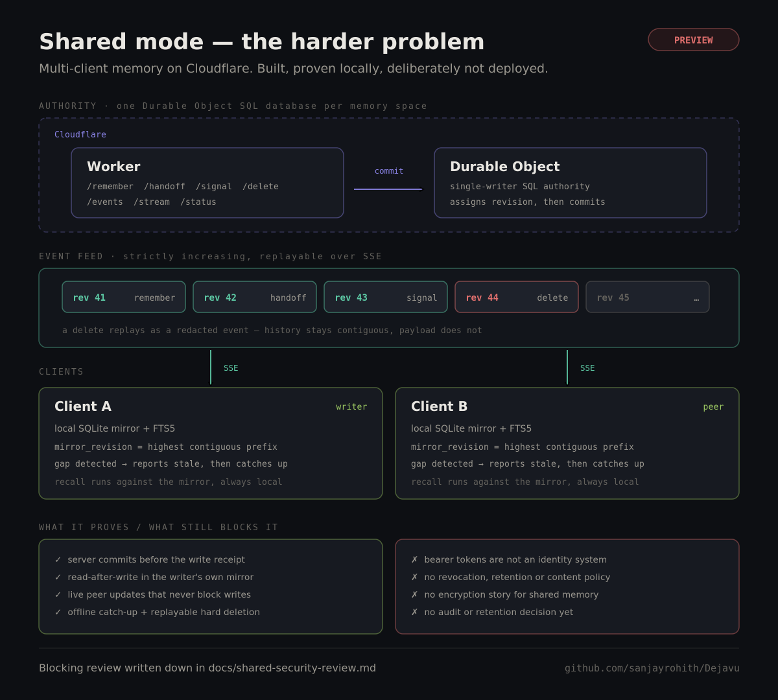Click cross beside 'no audit or retention' line

pos(415,612)
